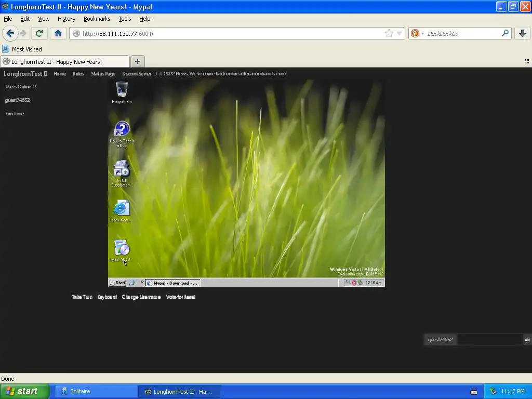Click the Mypal raccoon icon in title bar
The image size is (532, 399).
click(x=5, y=6)
